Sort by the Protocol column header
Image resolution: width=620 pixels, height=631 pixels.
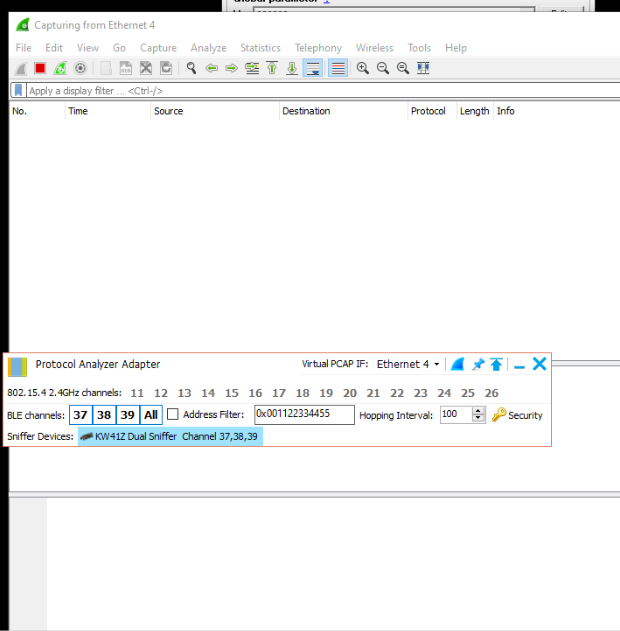pyautogui.click(x=432, y=111)
